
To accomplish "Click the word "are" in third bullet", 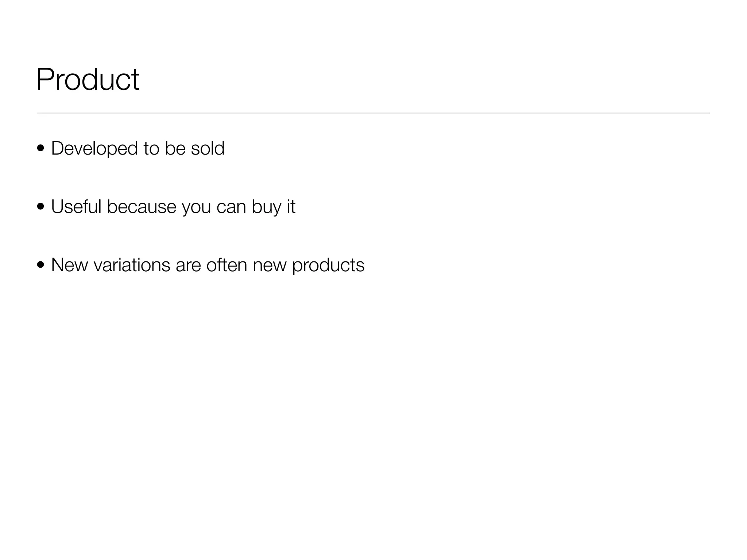I will point(188,266).
